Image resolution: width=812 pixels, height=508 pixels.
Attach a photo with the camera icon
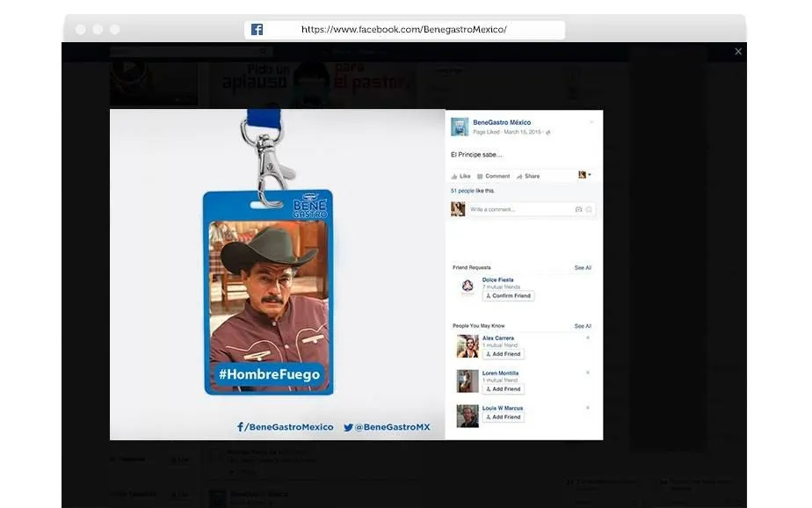point(579,209)
